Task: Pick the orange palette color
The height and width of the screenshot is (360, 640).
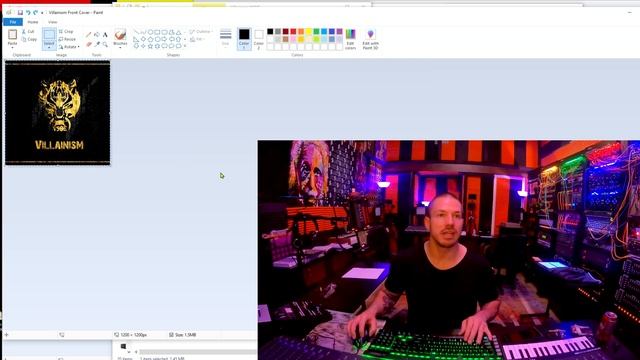Action: (x=301, y=31)
